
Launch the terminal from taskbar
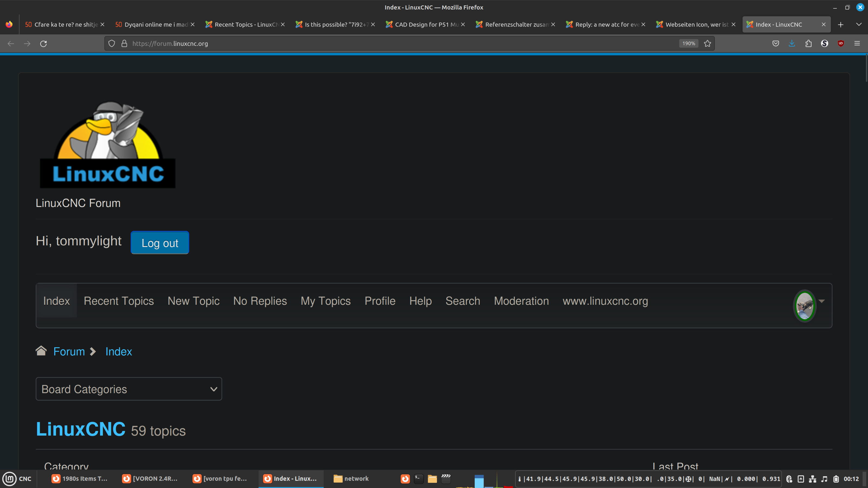point(419,479)
